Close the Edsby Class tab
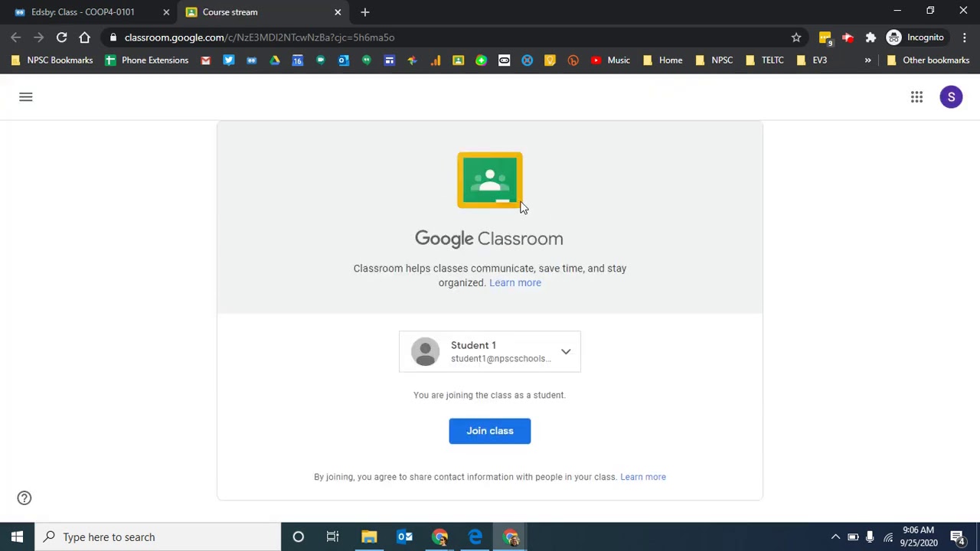The image size is (980, 551). (166, 12)
